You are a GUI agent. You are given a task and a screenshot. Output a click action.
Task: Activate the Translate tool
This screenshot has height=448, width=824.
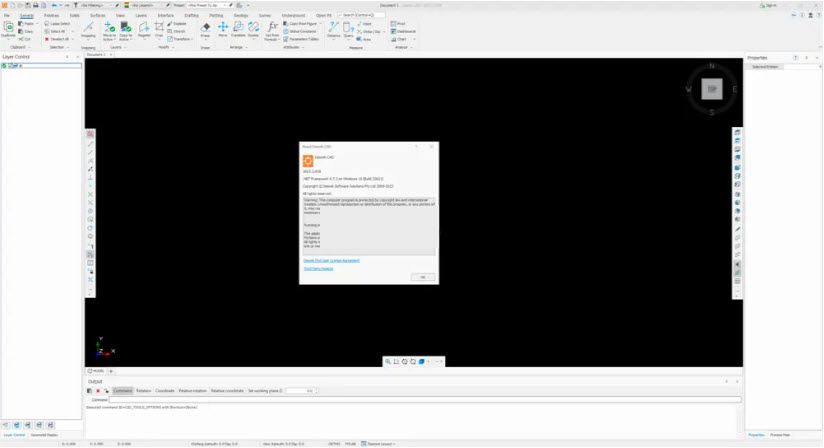(238, 29)
